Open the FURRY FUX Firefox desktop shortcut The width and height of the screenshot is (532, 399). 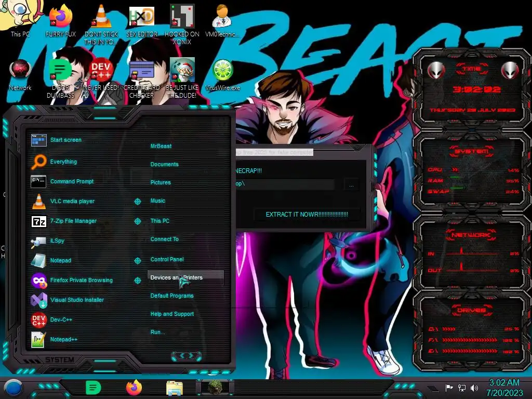coord(60,21)
